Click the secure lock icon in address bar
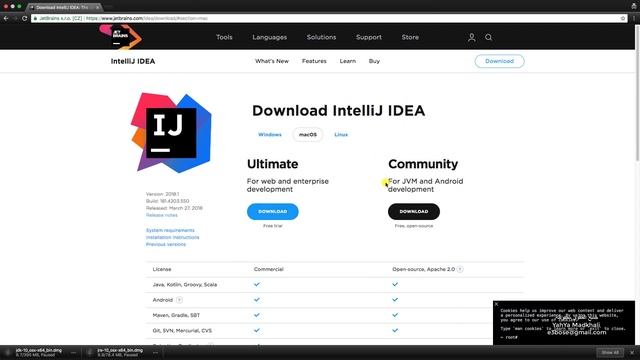This screenshot has height=360, width=640. [36, 18]
